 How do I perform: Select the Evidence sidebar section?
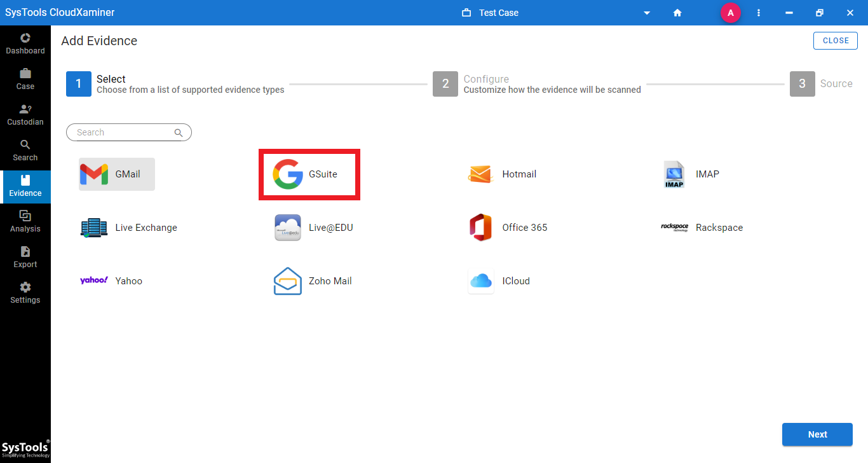coord(25,186)
